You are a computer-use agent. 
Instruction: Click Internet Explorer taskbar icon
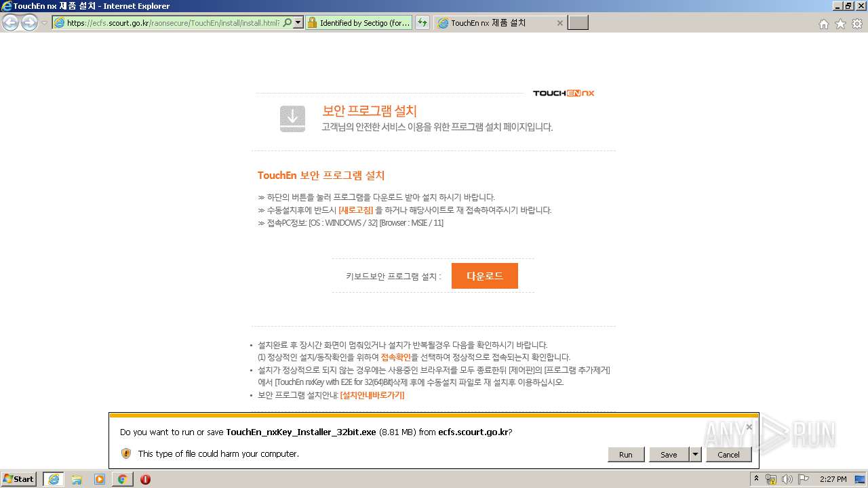pos(54,479)
